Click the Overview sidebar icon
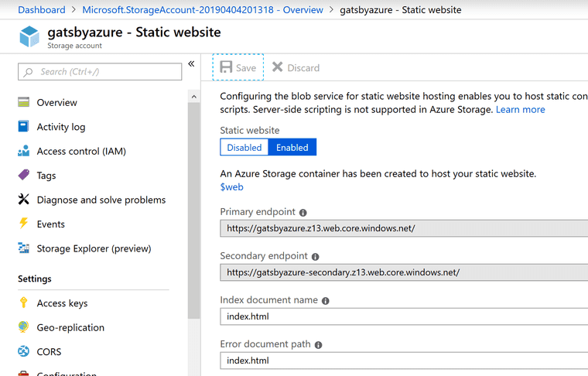 (24, 102)
